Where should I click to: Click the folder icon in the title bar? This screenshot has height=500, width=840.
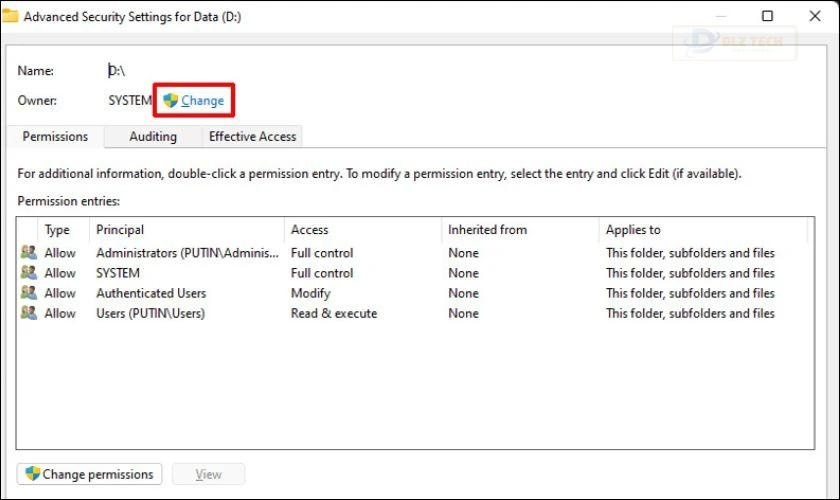(10, 16)
